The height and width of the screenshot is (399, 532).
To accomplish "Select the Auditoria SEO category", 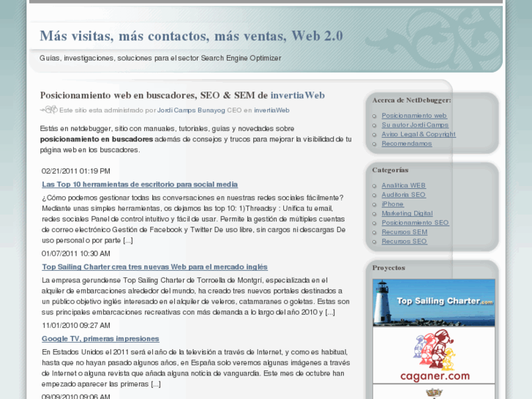I will pyautogui.click(x=403, y=195).
